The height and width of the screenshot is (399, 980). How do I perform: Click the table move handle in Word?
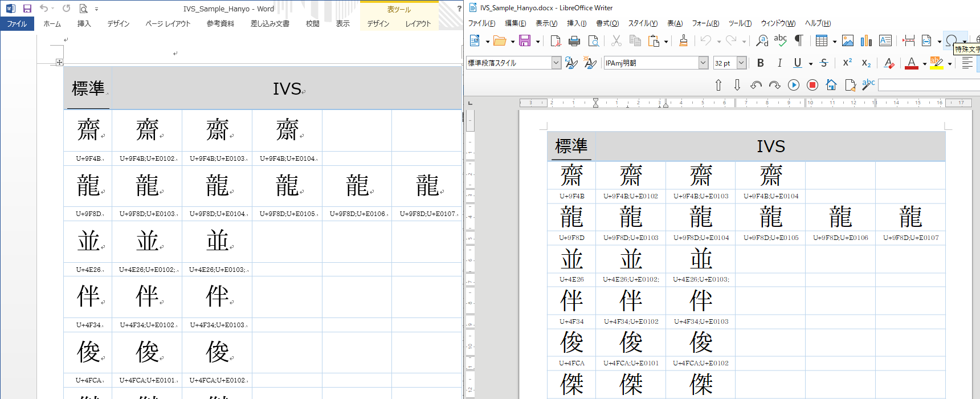[x=59, y=62]
